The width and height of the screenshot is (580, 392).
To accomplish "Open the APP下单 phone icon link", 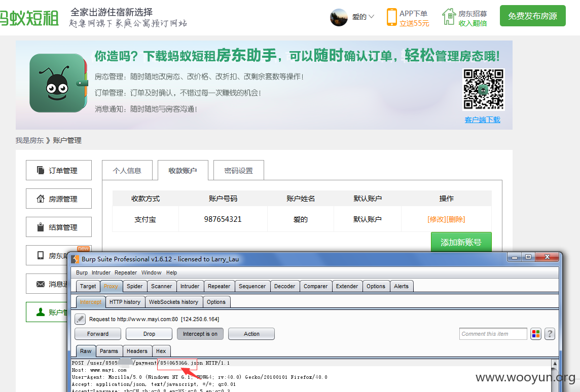I will point(392,17).
